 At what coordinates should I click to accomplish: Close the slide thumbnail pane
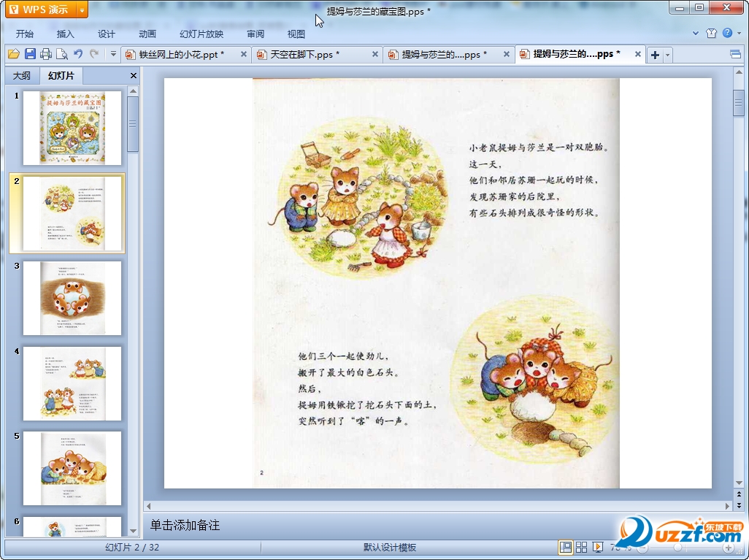pos(134,75)
